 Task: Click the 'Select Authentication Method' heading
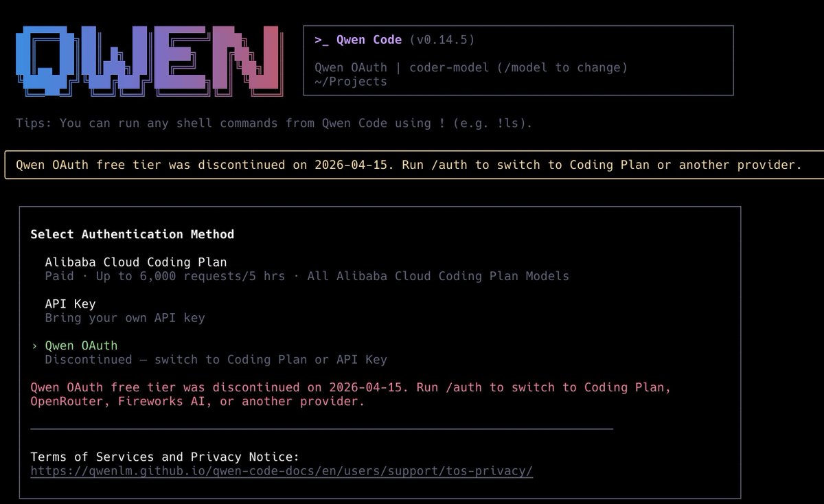(x=132, y=234)
